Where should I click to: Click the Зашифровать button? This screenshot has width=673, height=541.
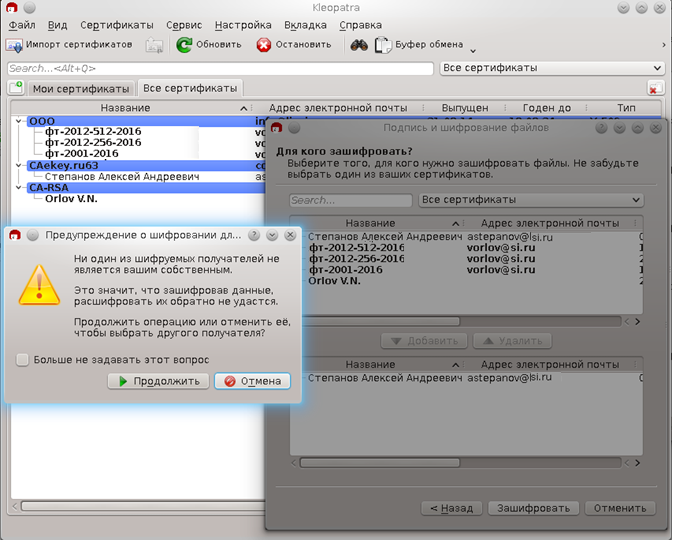[534, 508]
